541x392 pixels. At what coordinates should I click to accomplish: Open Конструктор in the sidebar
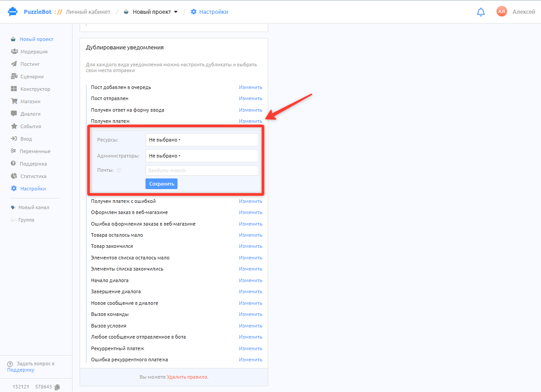point(35,89)
